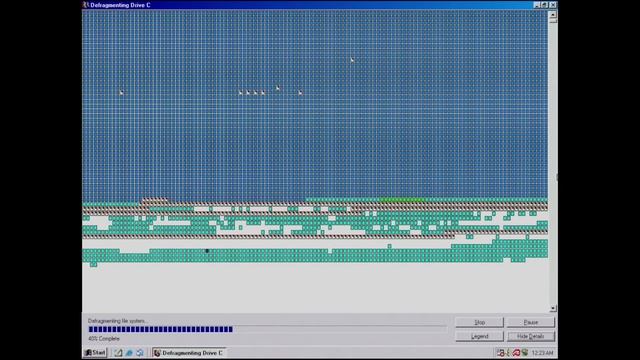Click the defragmentation progress bar

pos(267,329)
